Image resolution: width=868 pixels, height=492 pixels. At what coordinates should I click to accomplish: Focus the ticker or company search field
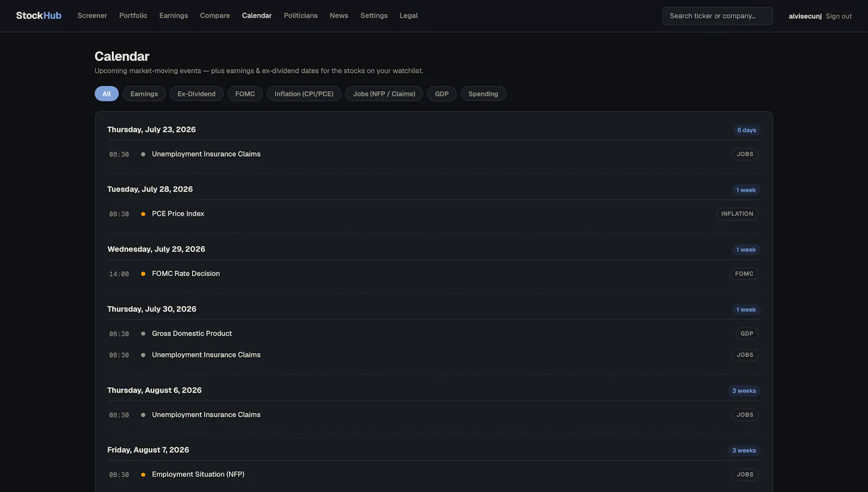coord(717,16)
